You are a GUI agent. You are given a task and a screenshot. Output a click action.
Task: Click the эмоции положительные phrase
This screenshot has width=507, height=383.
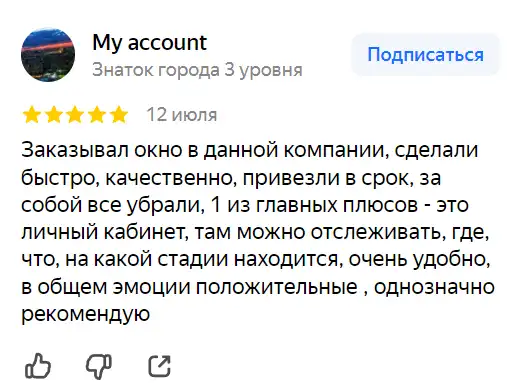236,287
